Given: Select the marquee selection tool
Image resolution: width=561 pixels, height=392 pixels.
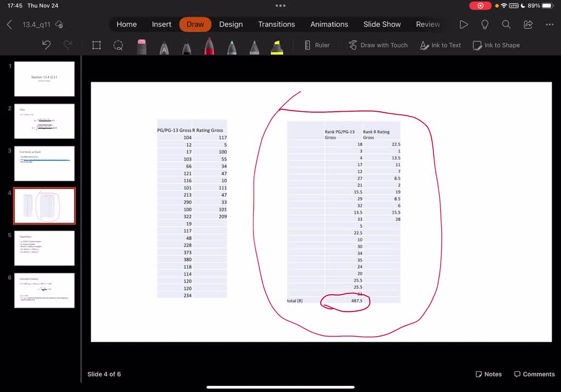Looking at the screenshot, I should (96, 45).
